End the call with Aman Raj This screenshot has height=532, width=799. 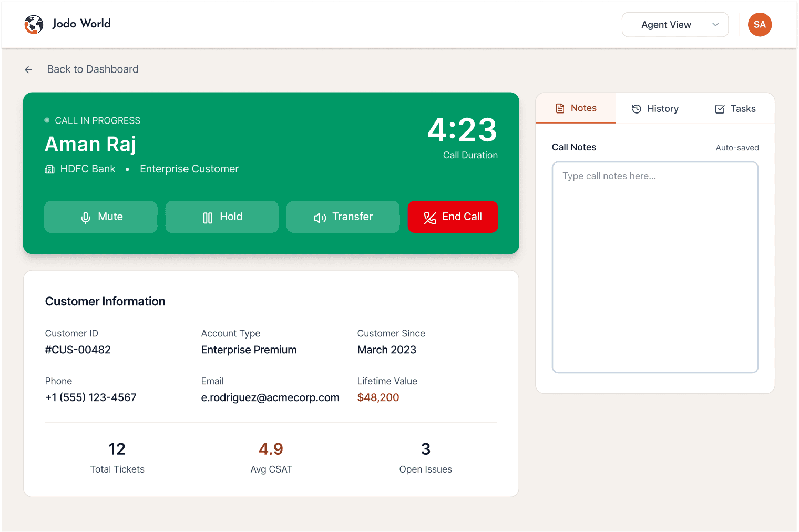453,217
